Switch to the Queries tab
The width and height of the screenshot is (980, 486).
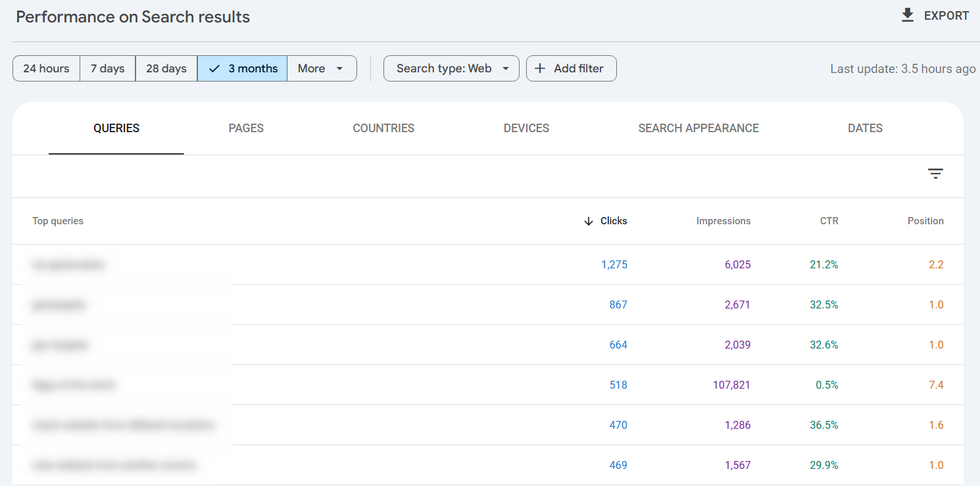(x=116, y=128)
